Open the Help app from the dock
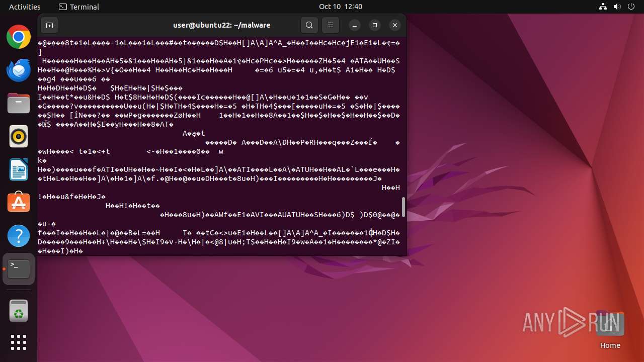 (x=19, y=236)
